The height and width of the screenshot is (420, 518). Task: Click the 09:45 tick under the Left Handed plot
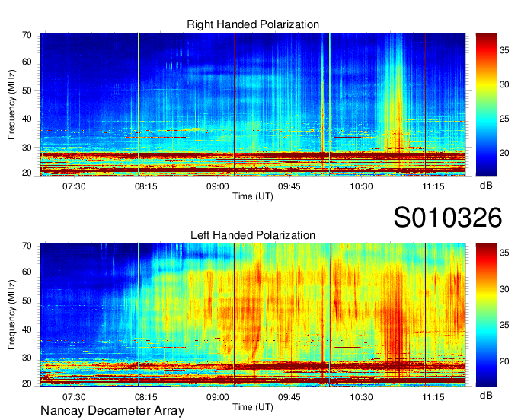coord(289,397)
